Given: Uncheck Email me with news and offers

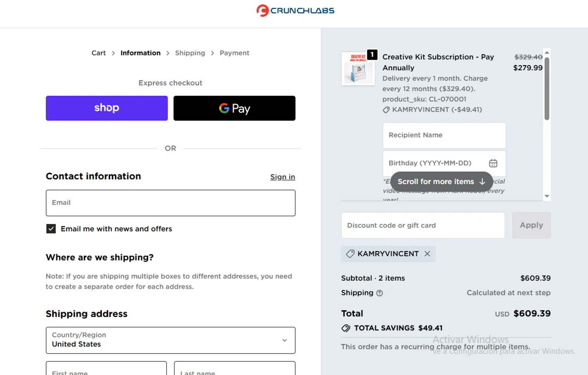Looking at the screenshot, I should coord(51,229).
